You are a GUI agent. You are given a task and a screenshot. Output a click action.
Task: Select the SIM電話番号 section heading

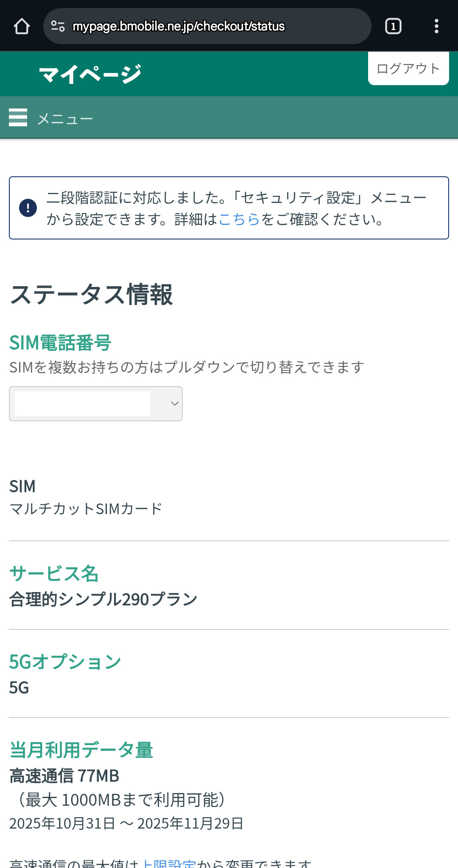pyautogui.click(x=60, y=342)
